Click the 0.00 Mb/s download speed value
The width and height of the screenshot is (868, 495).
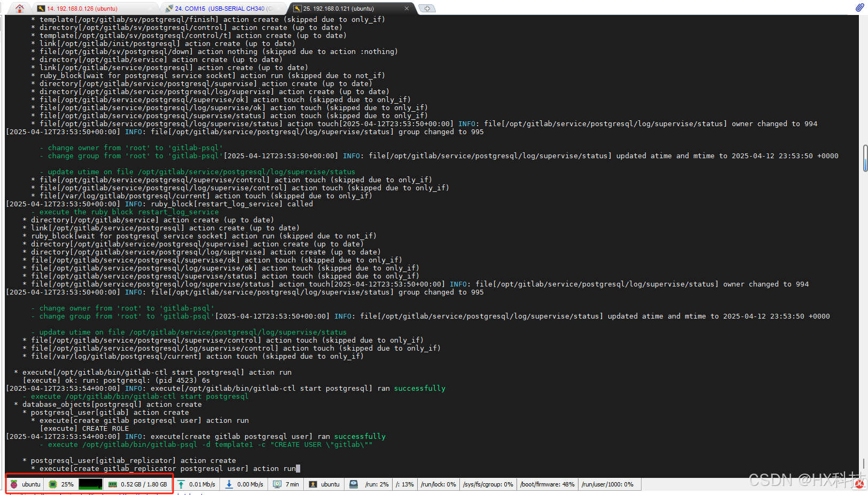click(251, 484)
